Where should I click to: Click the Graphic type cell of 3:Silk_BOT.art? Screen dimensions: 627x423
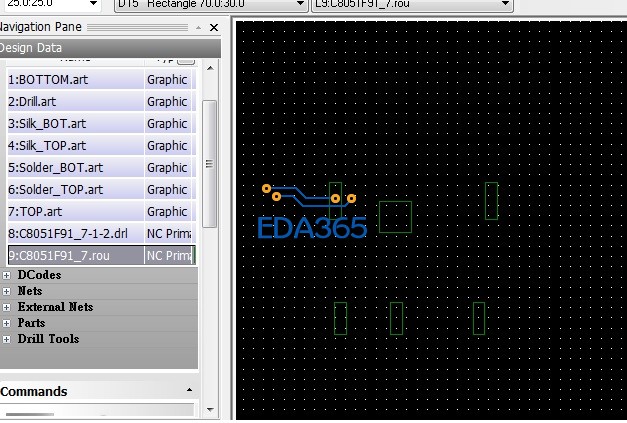pos(168,124)
